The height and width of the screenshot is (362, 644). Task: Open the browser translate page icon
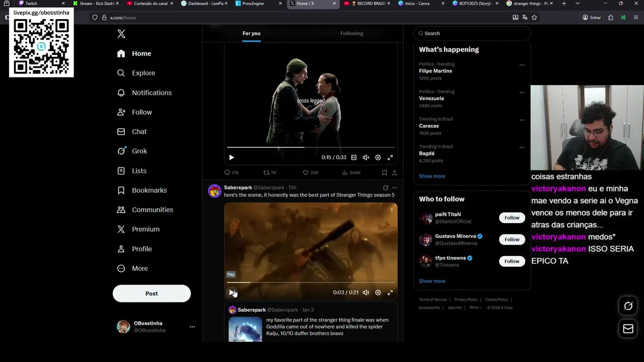click(x=525, y=18)
